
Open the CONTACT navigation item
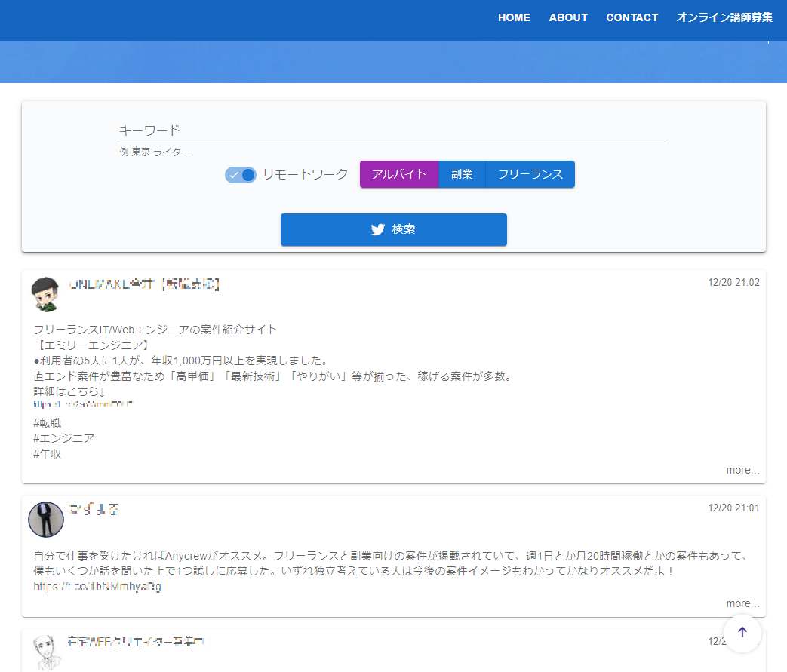pos(632,17)
